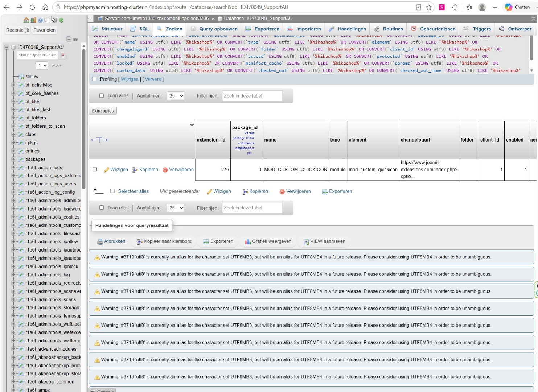
Task: Toggle link with main panel chain icon
Action: [x=75, y=39]
